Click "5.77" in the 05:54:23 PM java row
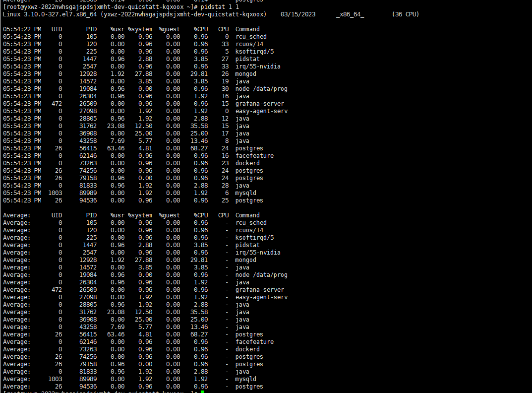The image size is (532, 393). coord(145,141)
